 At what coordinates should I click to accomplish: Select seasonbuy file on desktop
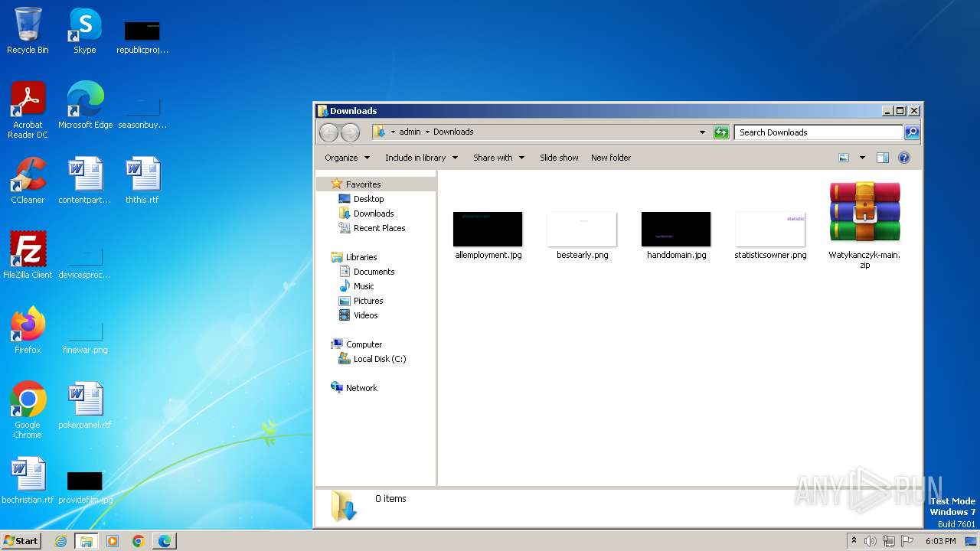point(142,112)
